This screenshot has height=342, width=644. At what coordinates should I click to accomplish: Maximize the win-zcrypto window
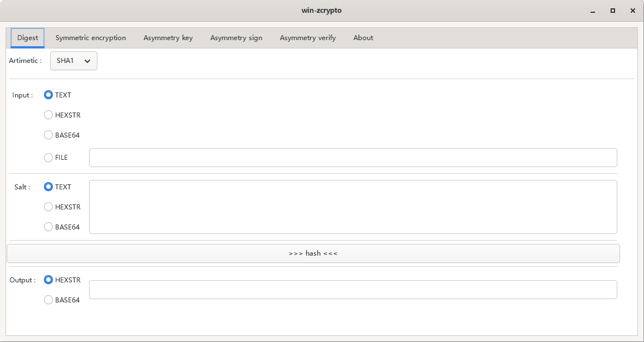point(613,11)
